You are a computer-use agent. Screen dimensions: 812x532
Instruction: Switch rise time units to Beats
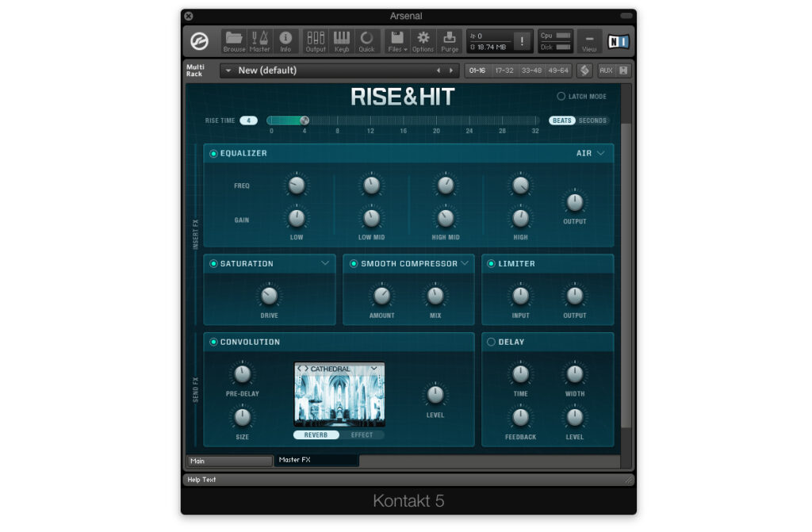[x=562, y=121]
